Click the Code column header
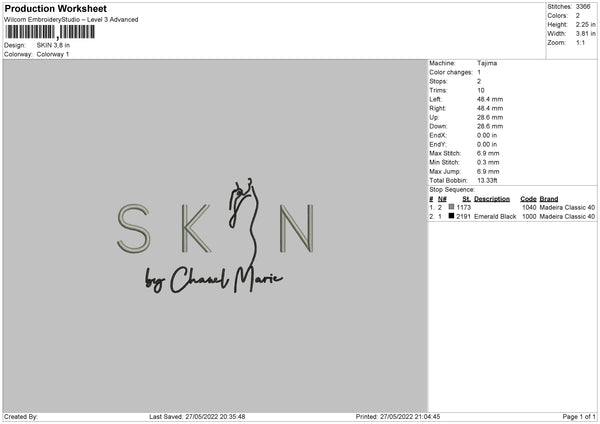Viewport: 600px width, 424px height. (x=528, y=199)
